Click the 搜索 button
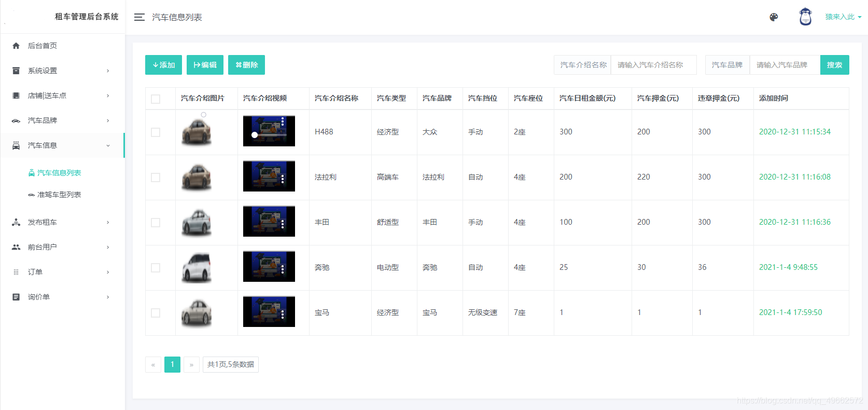Viewport: 868px width, 410px height. [x=834, y=65]
